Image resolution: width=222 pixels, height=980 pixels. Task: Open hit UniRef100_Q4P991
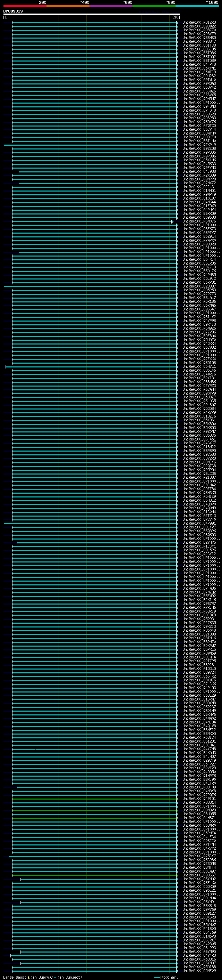pyautogui.click(x=199, y=524)
